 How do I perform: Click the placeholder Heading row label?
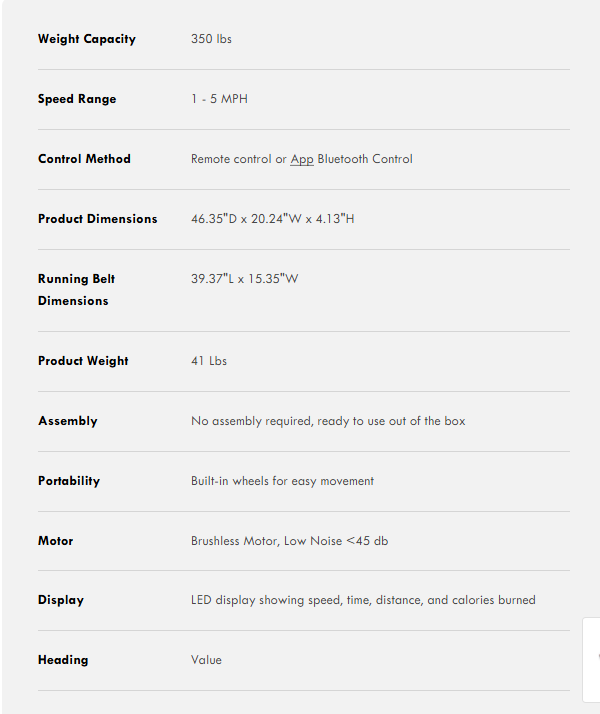point(63,660)
